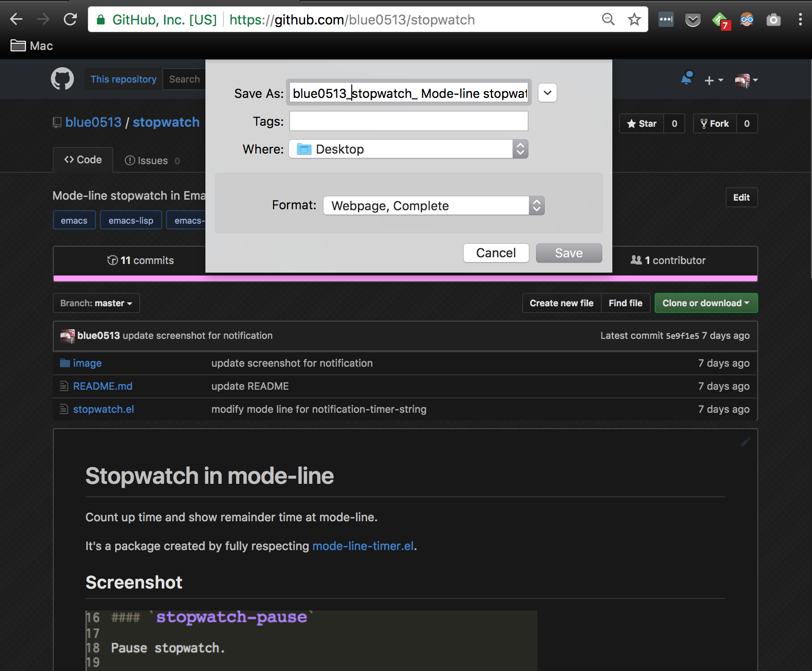
Task: Open the GitHub Octocat home icon
Action: (x=62, y=79)
